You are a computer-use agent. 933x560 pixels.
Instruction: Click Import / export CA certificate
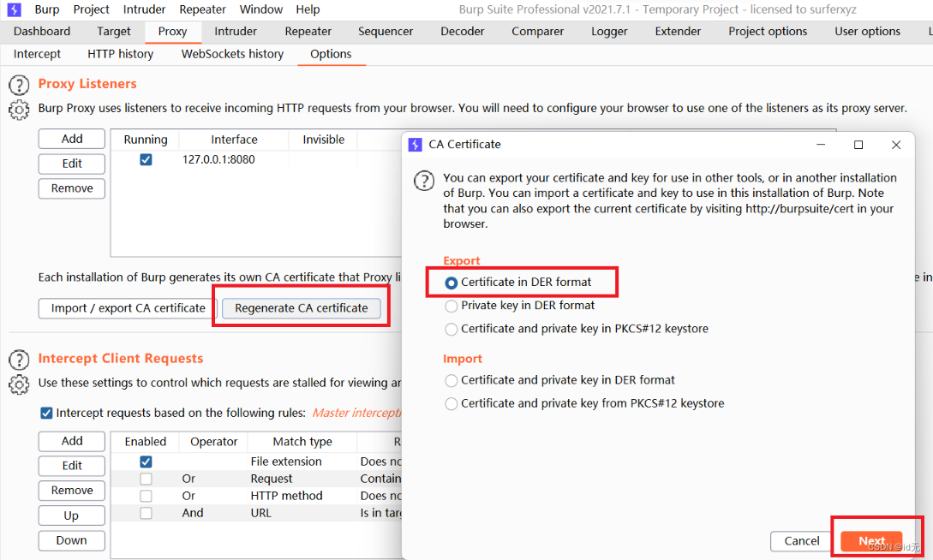tap(128, 308)
